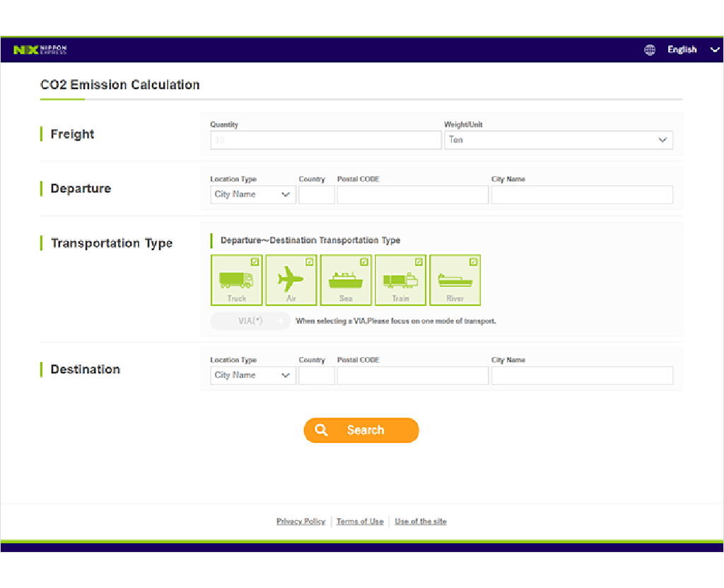The width and height of the screenshot is (724, 588).
Task: Toggle the River tile checkbox
Action: tap(473, 261)
